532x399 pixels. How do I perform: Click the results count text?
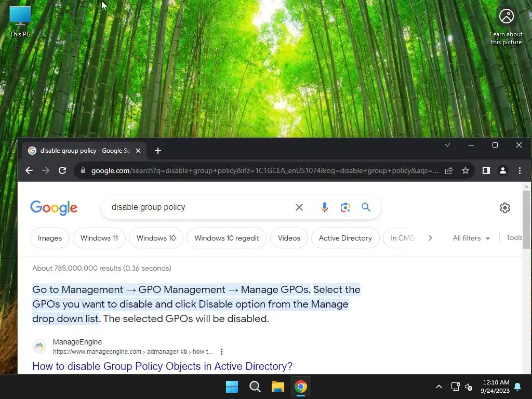(x=102, y=268)
